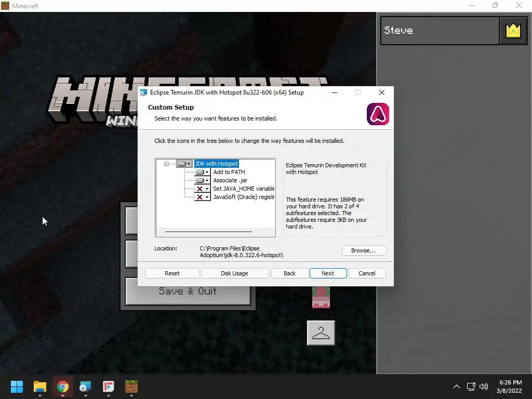Select the JavaSoft (Oracle) registry feature label

click(244, 197)
